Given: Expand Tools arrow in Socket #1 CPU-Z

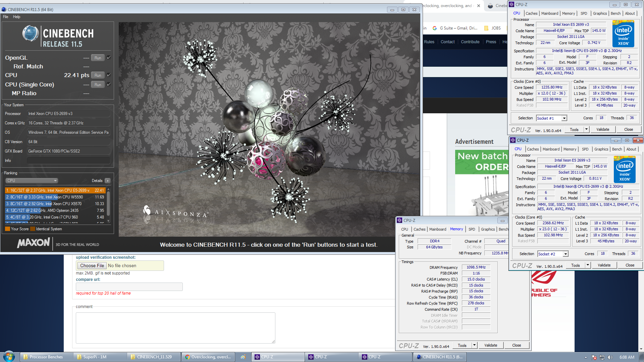Looking at the screenshot, I should point(586,129).
